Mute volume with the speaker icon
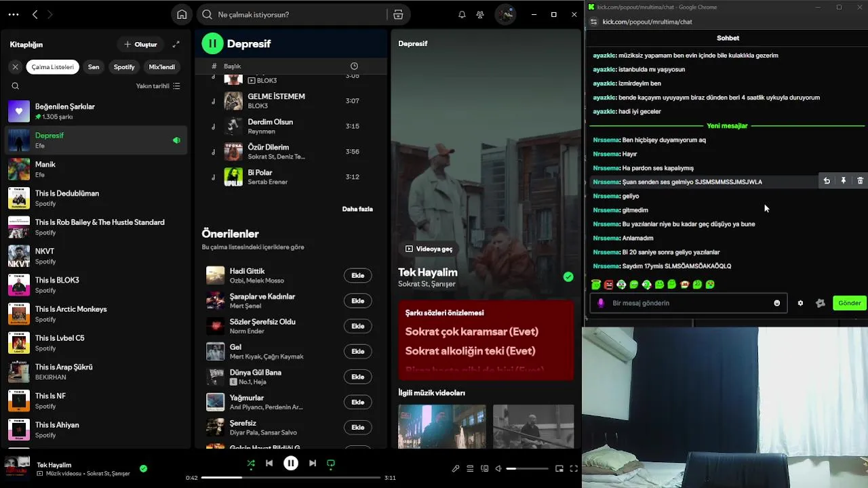 [x=498, y=468]
